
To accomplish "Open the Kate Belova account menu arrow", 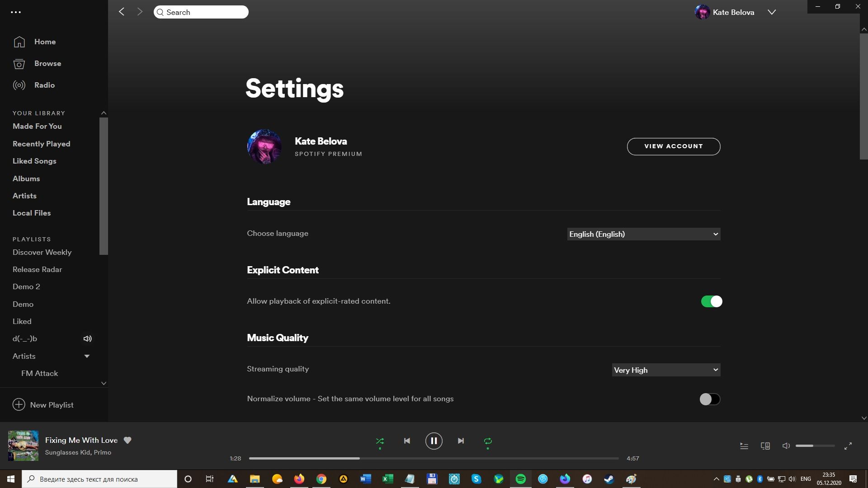I will (772, 12).
